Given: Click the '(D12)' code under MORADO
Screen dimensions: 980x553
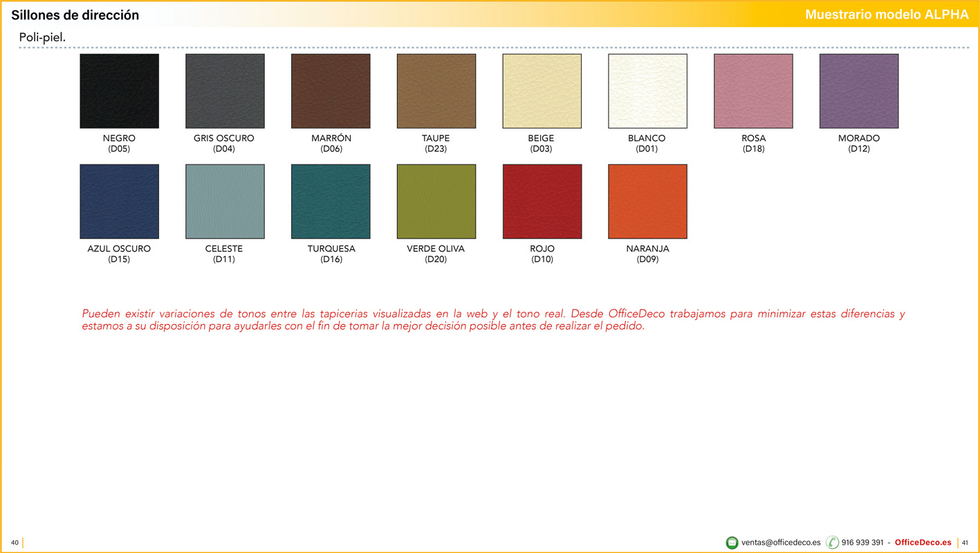Looking at the screenshot, I should pyautogui.click(x=859, y=149).
